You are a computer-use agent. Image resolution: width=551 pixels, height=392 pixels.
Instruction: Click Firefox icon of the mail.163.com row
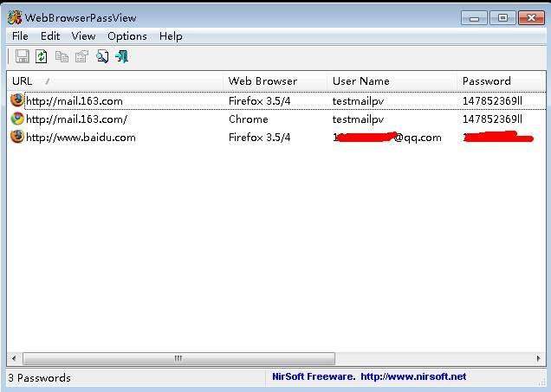[x=16, y=100]
